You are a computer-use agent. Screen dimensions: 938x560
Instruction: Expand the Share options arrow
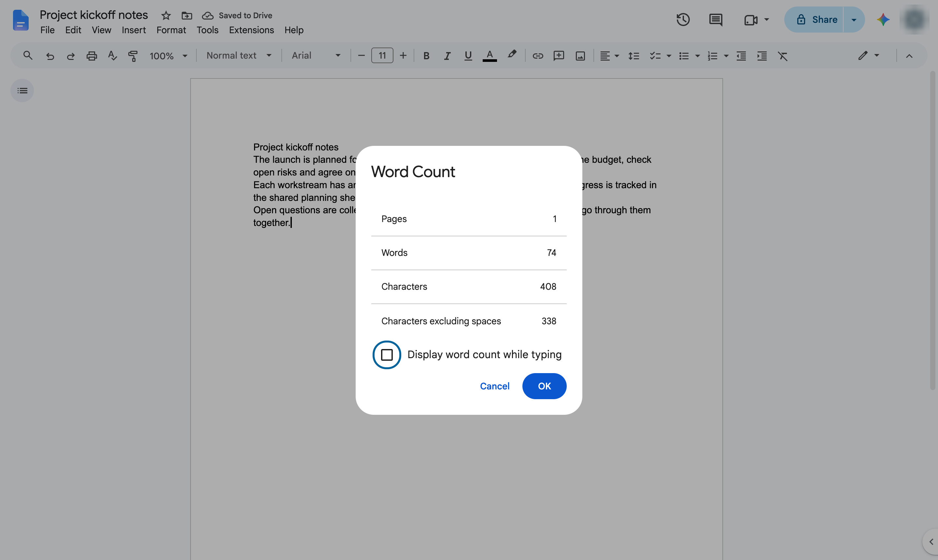854,20
